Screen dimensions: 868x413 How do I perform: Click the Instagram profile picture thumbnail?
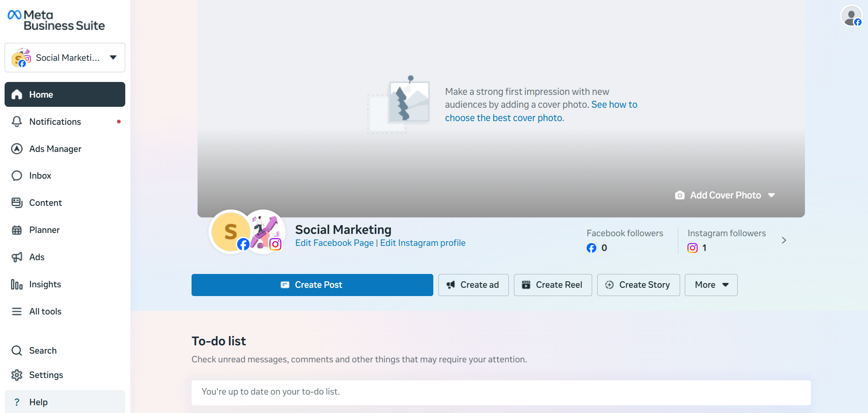click(264, 231)
